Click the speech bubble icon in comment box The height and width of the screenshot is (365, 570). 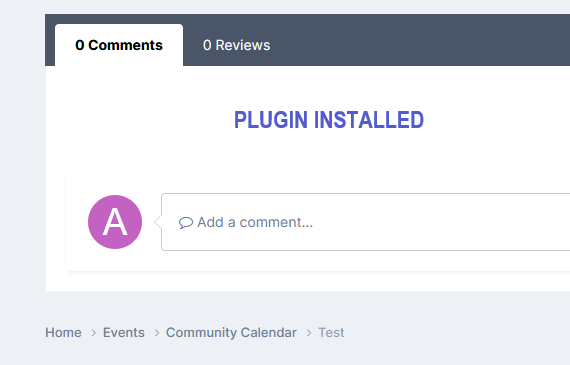[x=185, y=222]
